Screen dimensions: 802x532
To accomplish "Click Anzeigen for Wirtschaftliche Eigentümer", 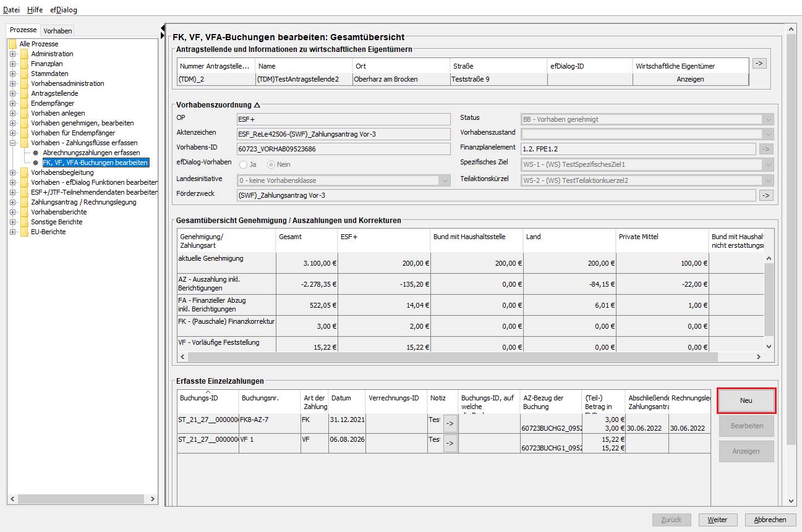I will (x=690, y=79).
